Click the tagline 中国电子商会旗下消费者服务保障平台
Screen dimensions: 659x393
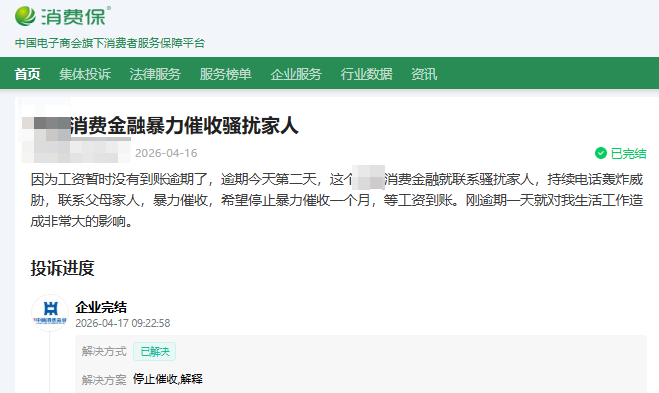[110, 43]
